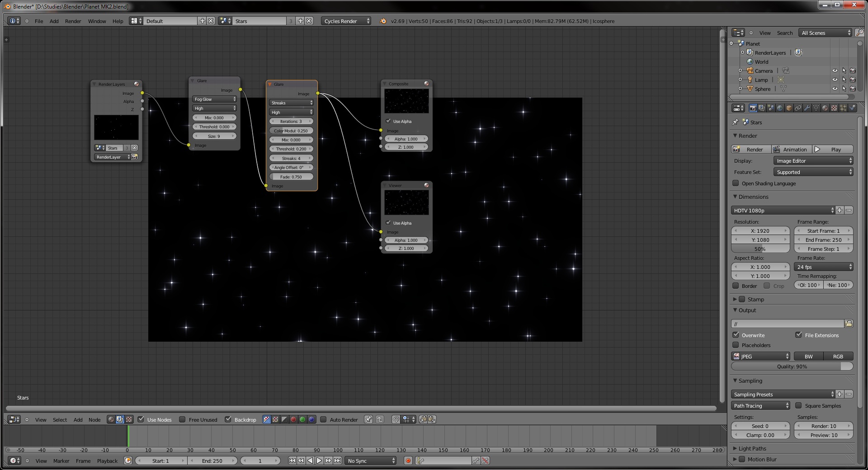Screen dimensions: 868x470
Task: Adjust the resolution 50% scale slider
Action: (760, 249)
